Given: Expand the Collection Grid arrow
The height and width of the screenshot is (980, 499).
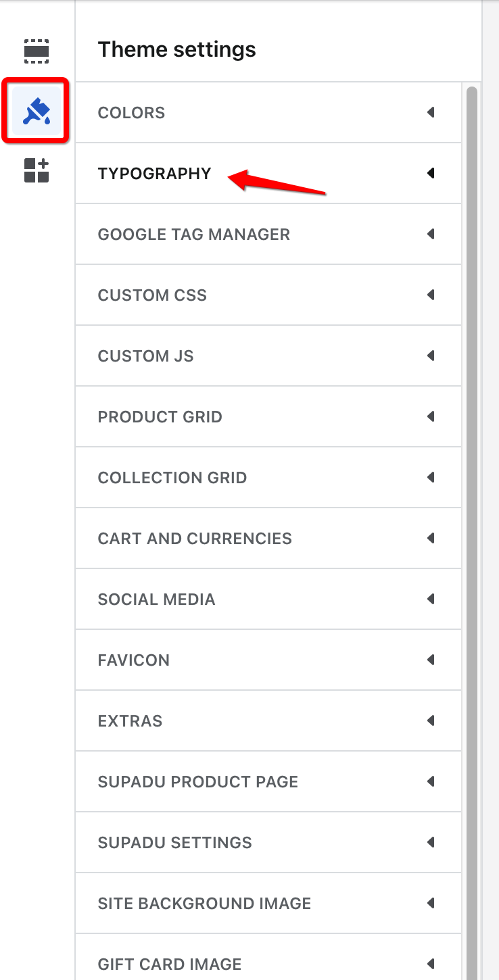Looking at the screenshot, I should tap(431, 477).
